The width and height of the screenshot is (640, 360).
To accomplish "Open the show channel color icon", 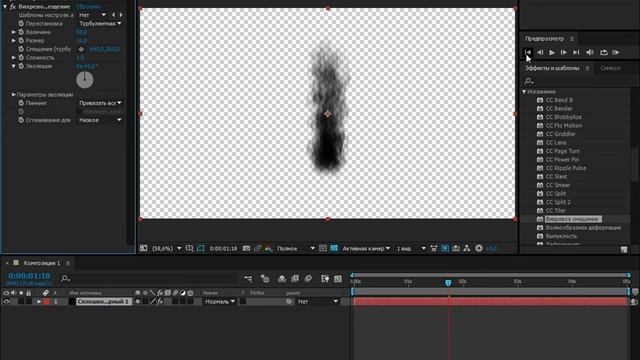I will click(x=268, y=249).
